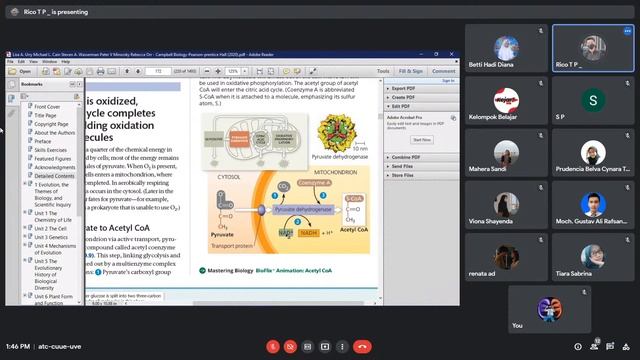Open the bookmarks options dropdown menu
This screenshot has width=640, height=360.
tap(24, 97)
